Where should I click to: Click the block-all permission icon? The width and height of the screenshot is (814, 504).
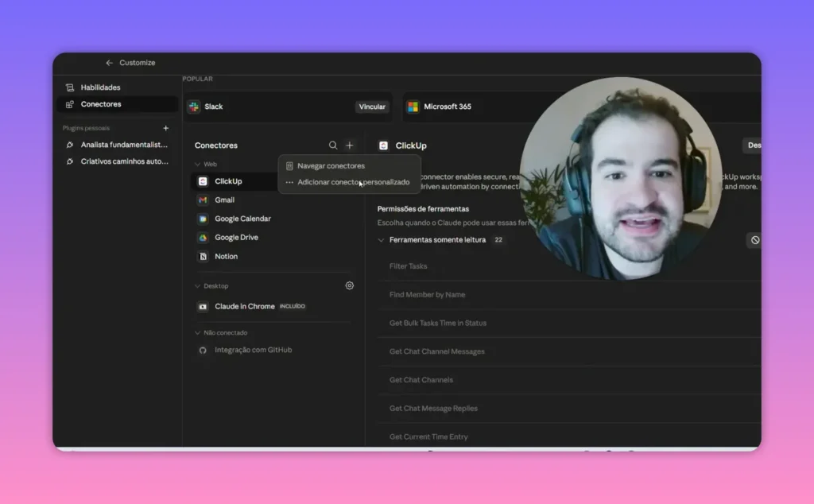pos(755,240)
